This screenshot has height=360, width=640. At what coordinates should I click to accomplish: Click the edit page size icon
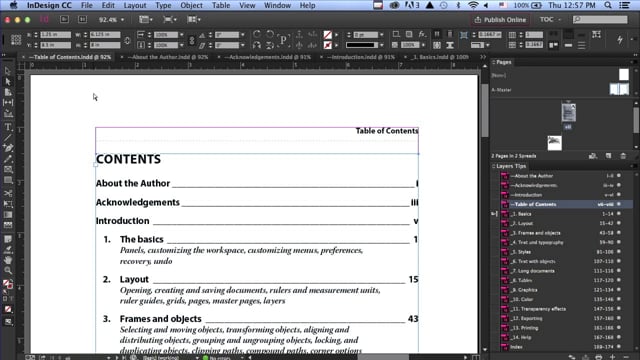click(x=593, y=156)
